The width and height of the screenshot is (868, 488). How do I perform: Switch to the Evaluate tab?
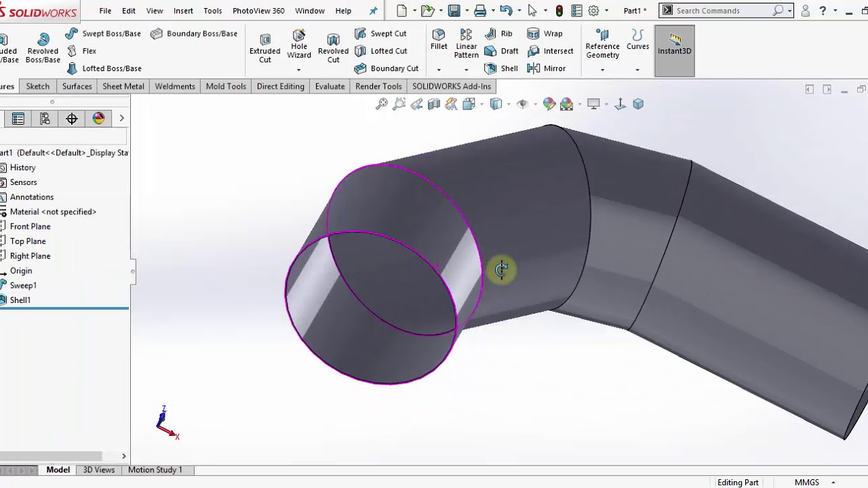pyautogui.click(x=330, y=86)
